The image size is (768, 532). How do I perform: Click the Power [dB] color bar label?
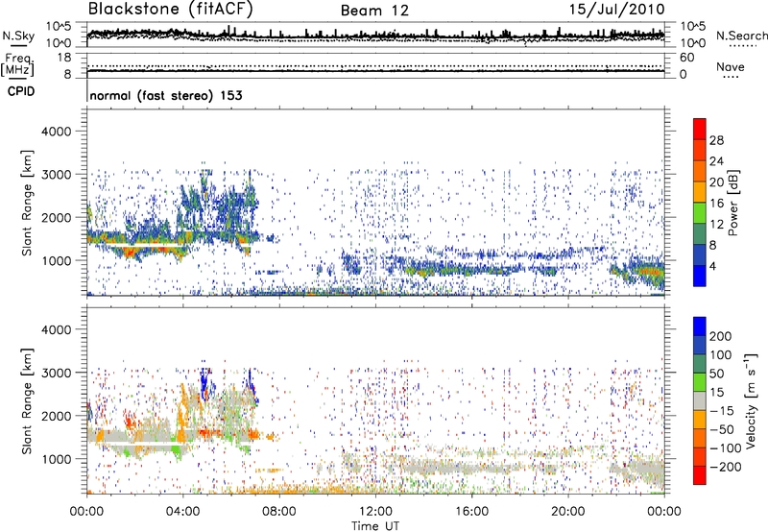733,203
